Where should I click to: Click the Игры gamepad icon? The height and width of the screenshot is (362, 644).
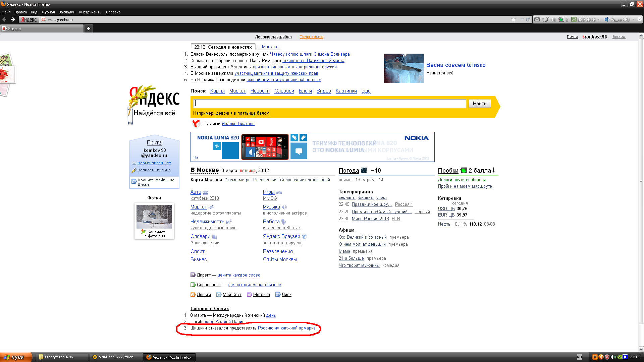(279, 192)
